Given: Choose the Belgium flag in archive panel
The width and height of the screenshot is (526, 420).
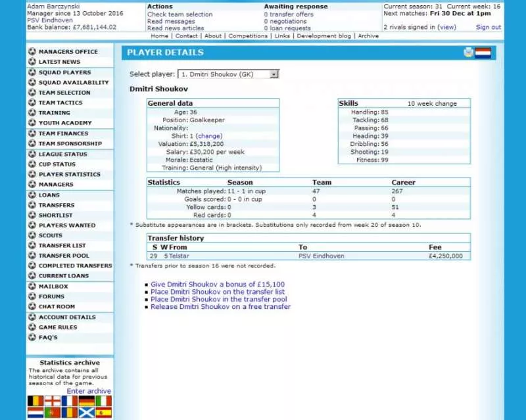Looking at the screenshot, I should (36, 401).
